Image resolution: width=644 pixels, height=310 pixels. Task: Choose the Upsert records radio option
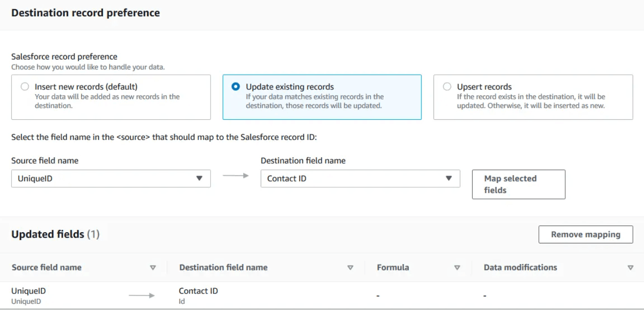click(447, 87)
